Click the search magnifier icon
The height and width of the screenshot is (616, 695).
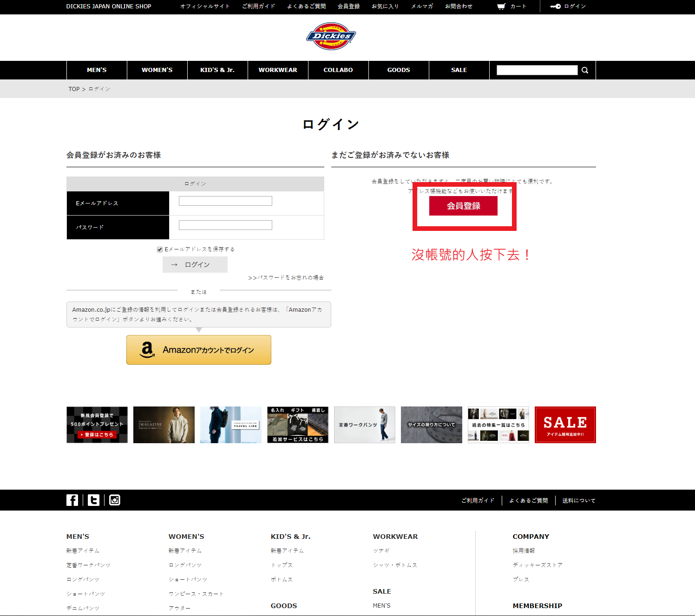point(585,70)
